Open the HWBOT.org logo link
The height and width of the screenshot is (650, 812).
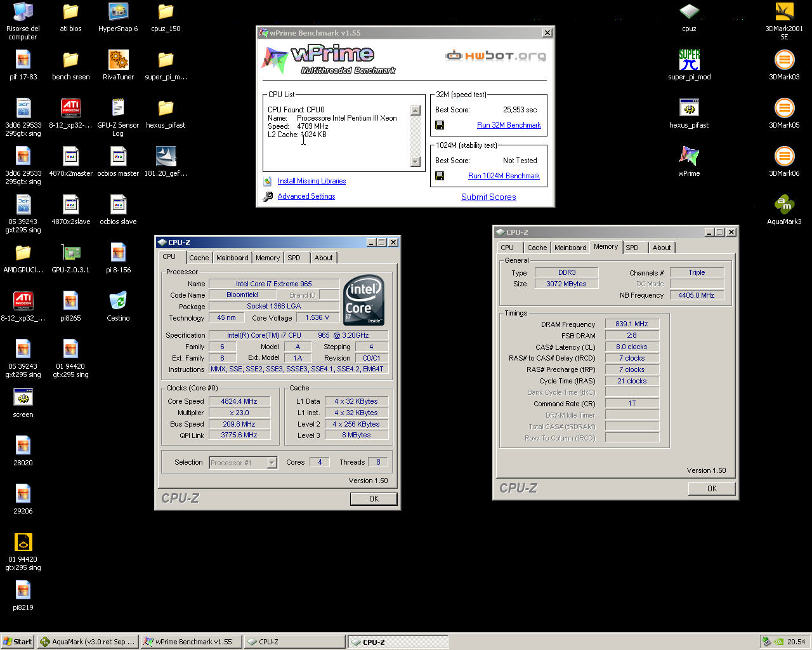coord(495,56)
